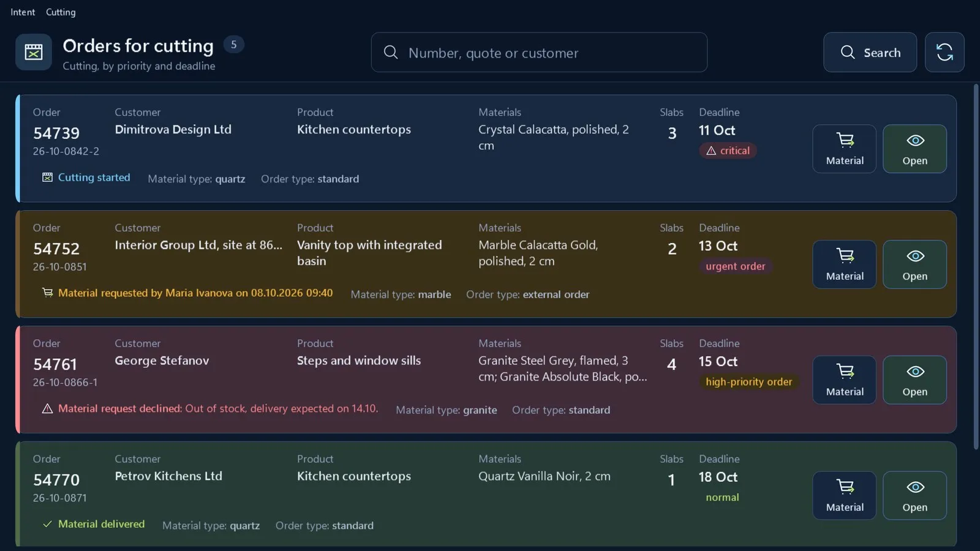Click the Orders for cutting title

click(138, 46)
